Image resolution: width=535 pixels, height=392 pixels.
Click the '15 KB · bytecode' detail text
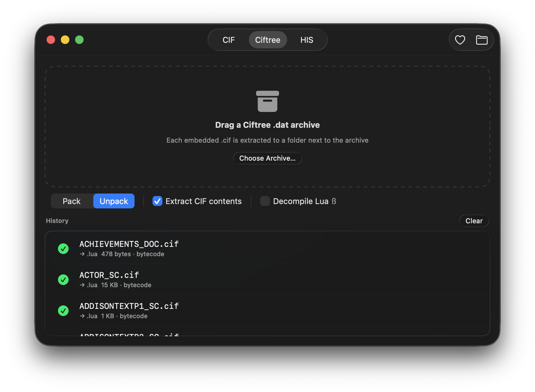pyautogui.click(x=126, y=285)
